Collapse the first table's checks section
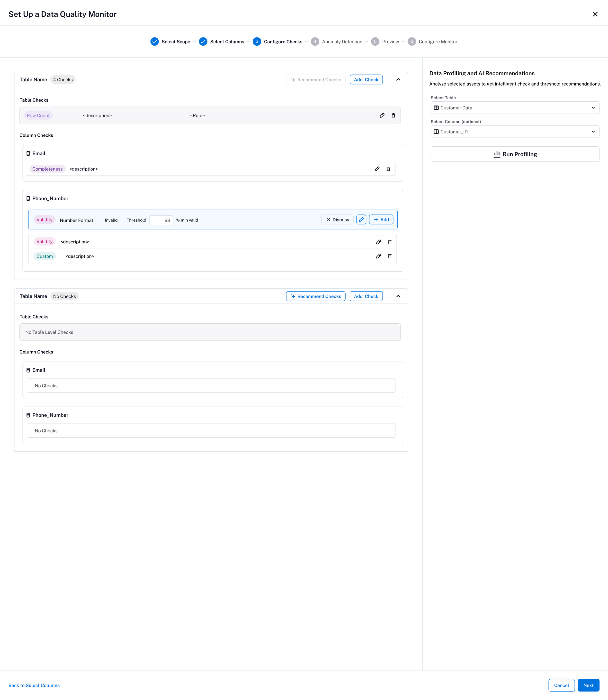 pos(398,79)
